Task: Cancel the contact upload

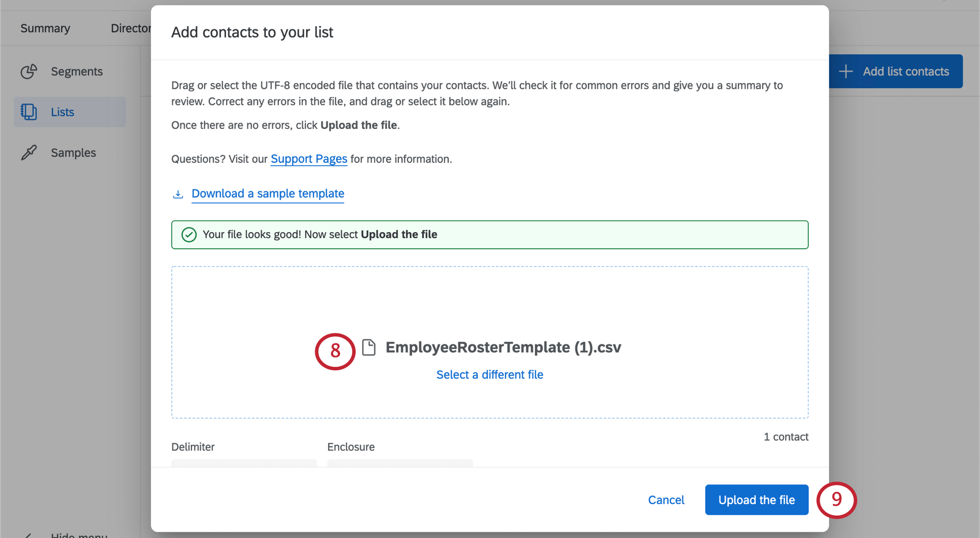Action: click(x=666, y=499)
